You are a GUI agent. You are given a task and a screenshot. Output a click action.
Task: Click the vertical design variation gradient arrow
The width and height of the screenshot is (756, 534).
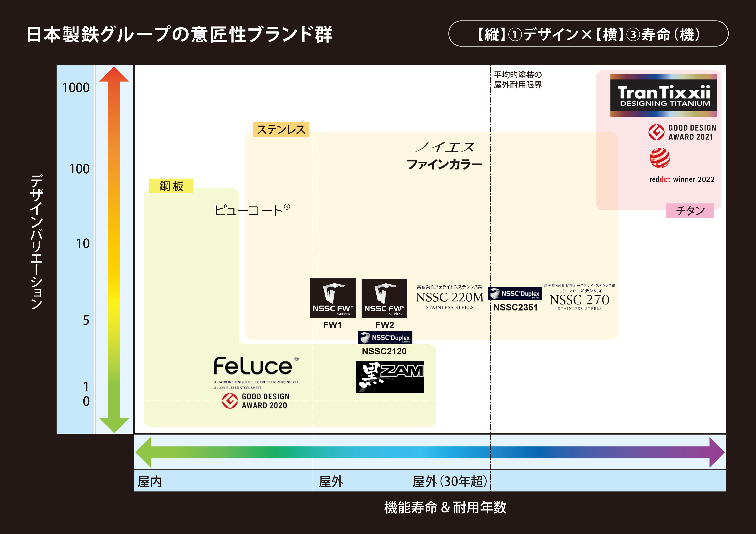pyautogui.click(x=114, y=249)
